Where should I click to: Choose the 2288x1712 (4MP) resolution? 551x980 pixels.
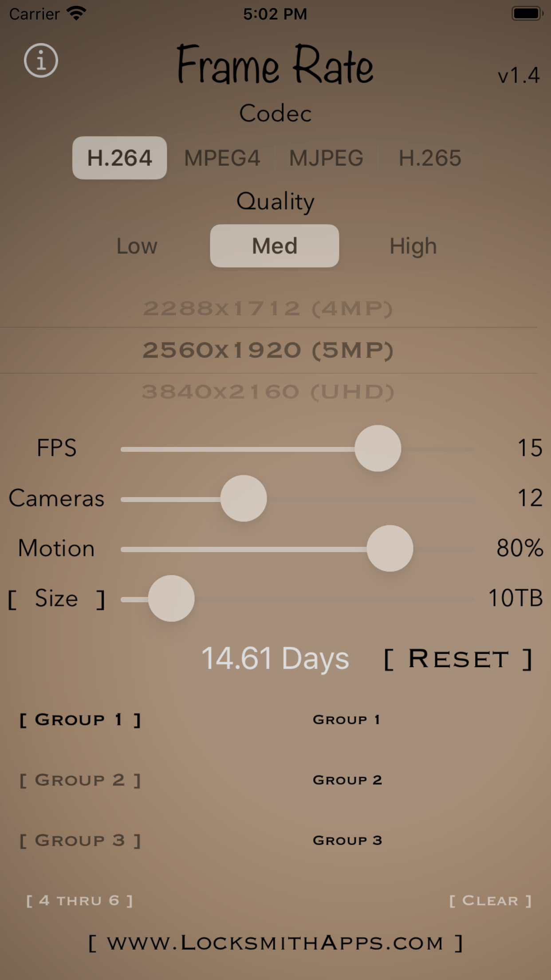click(x=269, y=308)
